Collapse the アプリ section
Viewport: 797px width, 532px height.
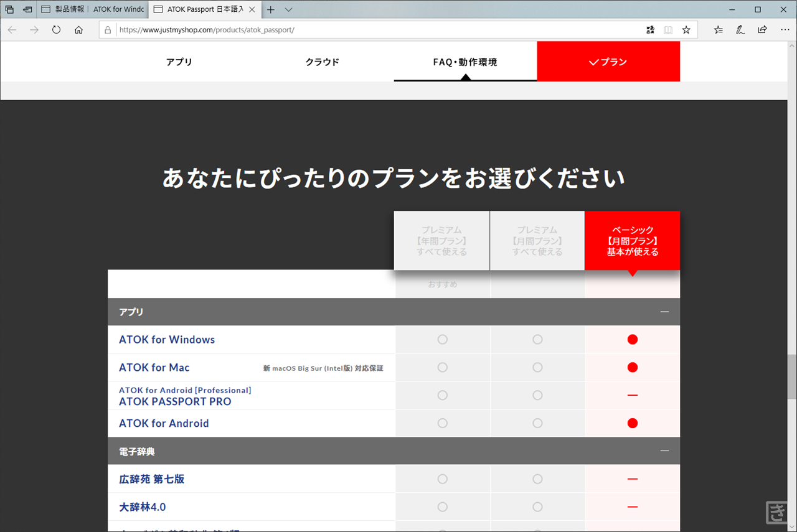(664, 312)
